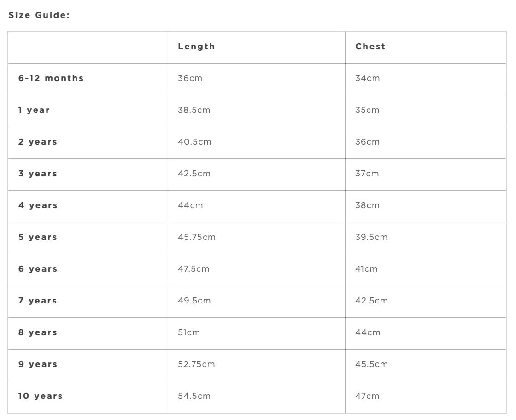Click the 54.5cm length cell
Image resolution: width=516 pixels, height=420 pixels.
pyautogui.click(x=194, y=396)
